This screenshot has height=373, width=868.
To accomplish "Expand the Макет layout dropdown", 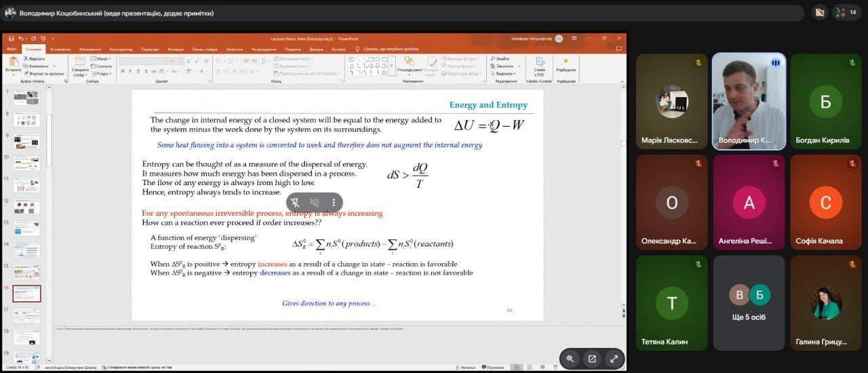I will tap(101, 58).
